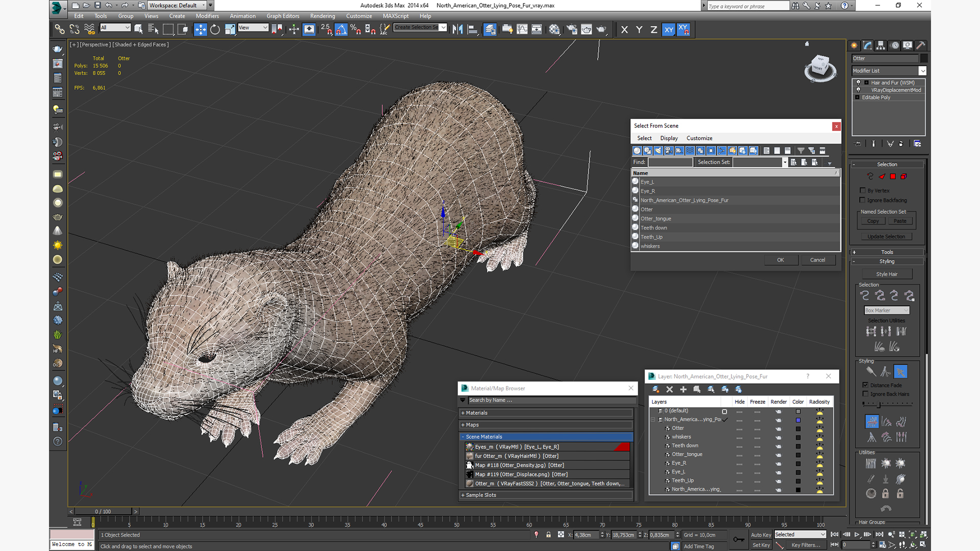Click the Update Selection button
Image resolution: width=980 pixels, height=551 pixels.
click(x=887, y=237)
